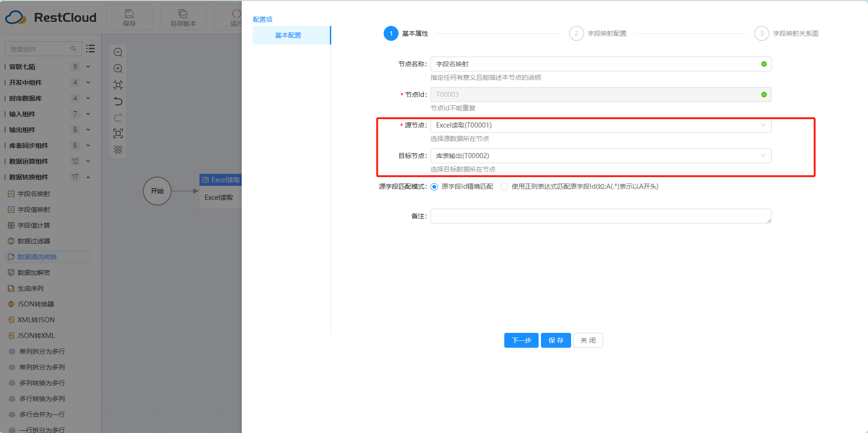Screen dimensions: 868x433
Task: Zoom in the canvas
Action: (118, 69)
